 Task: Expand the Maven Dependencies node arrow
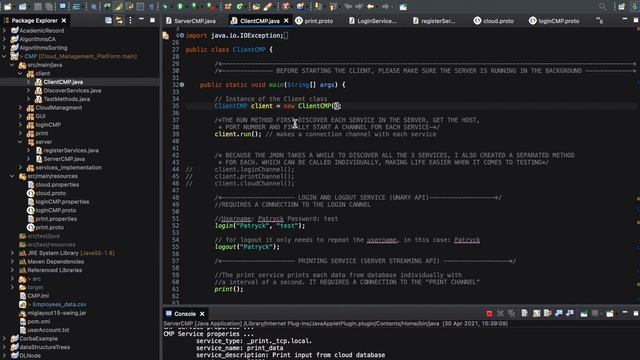click(x=12, y=262)
